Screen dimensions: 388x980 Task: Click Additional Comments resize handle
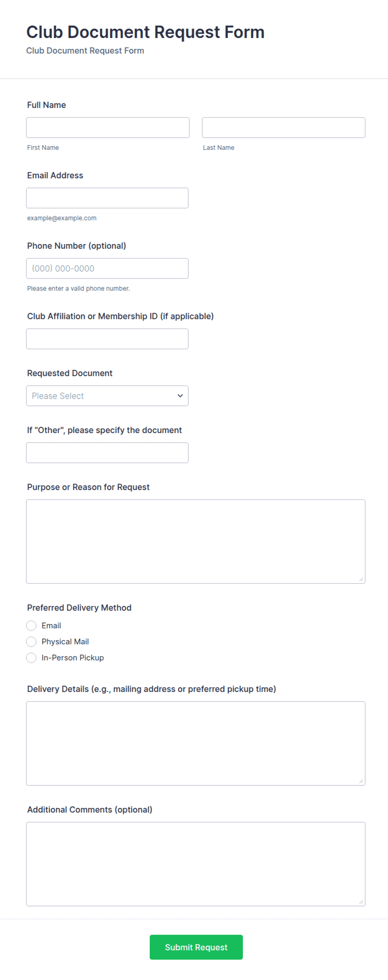click(x=361, y=902)
